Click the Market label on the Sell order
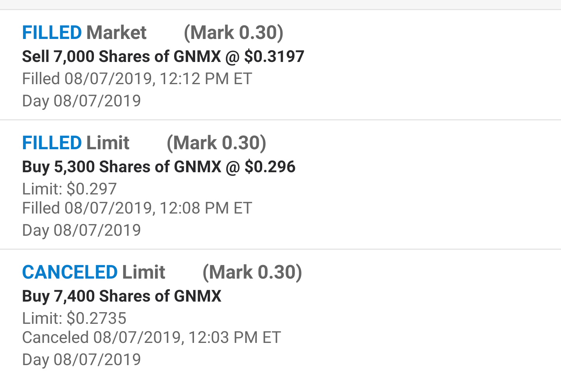The width and height of the screenshot is (561, 392). [x=116, y=33]
